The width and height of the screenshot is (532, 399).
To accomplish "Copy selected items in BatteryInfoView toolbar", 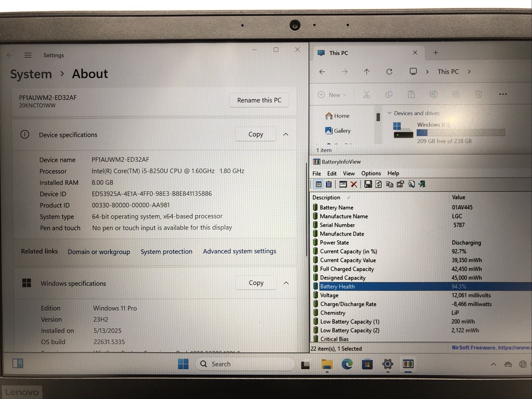I will pyautogui.click(x=390, y=184).
